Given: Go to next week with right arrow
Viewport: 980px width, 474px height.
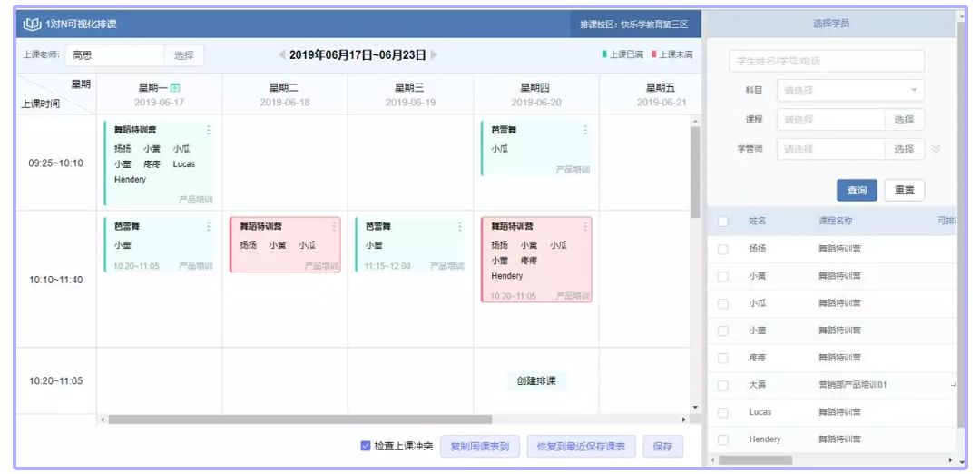Looking at the screenshot, I should coord(434,55).
